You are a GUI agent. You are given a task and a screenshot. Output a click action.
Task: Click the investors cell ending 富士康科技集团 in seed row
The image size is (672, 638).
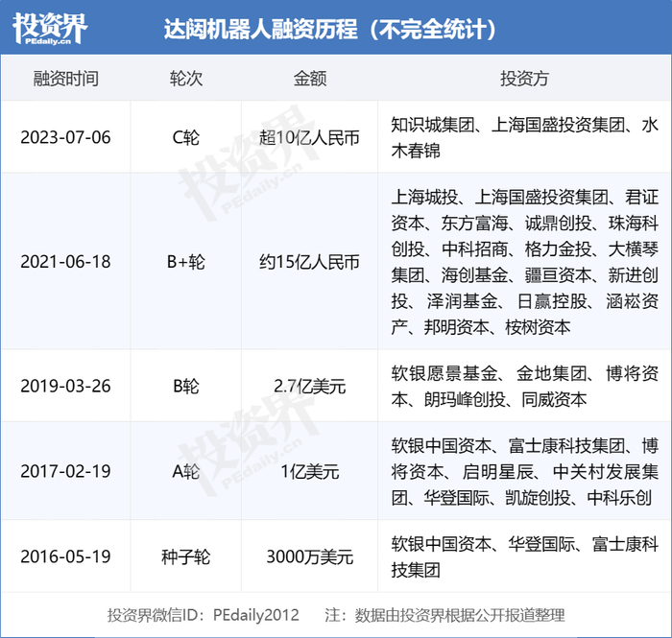pos(524,556)
